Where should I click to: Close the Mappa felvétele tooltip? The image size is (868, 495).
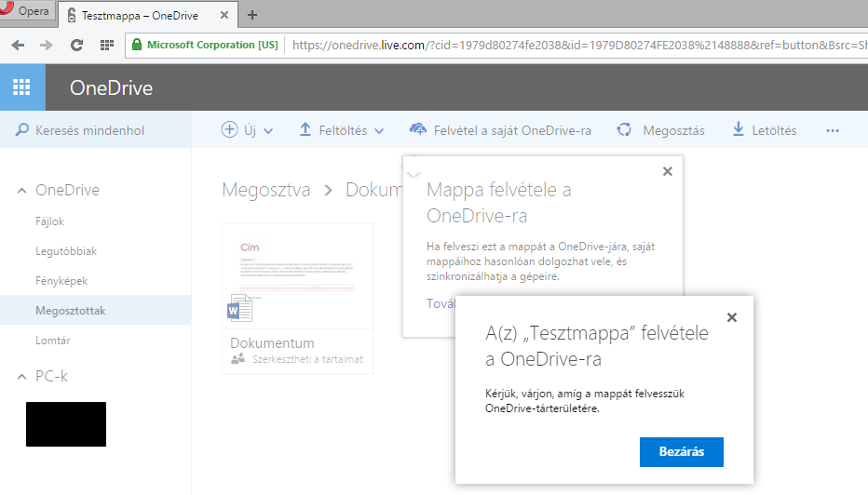coord(667,171)
